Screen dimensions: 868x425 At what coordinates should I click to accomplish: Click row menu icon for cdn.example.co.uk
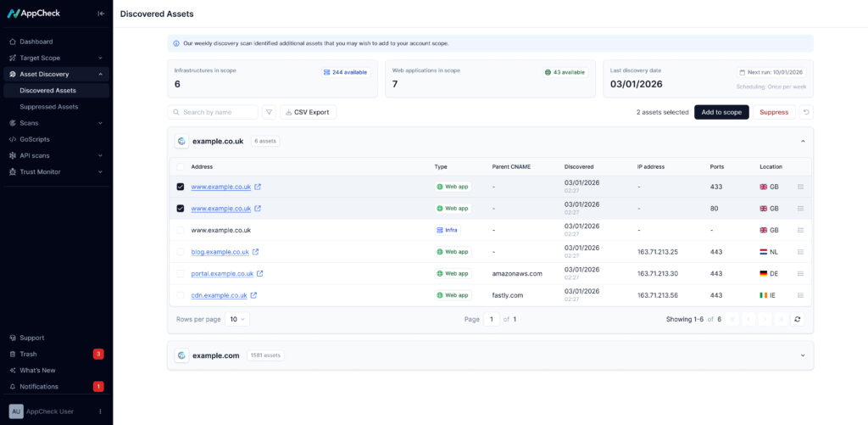click(x=801, y=295)
